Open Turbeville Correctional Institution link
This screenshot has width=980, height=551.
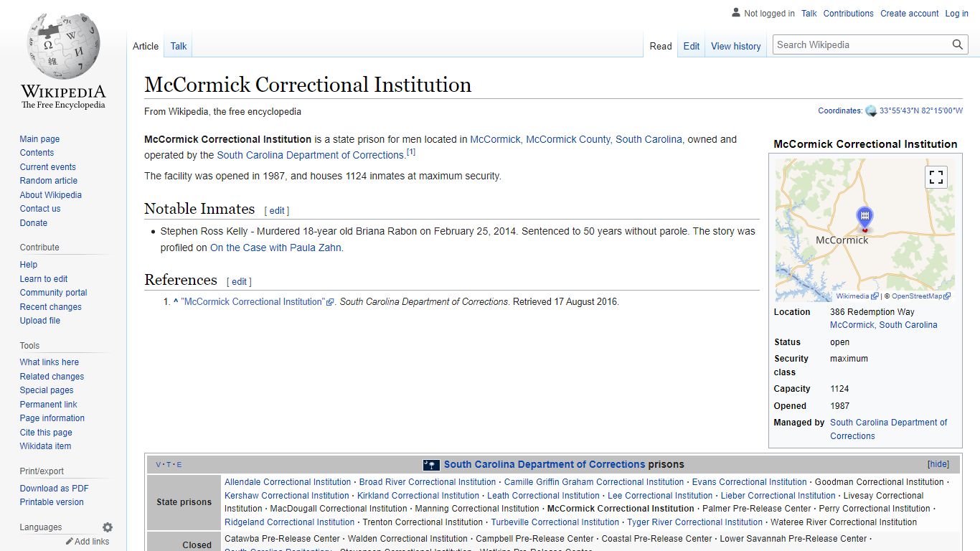click(x=555, y=522)
